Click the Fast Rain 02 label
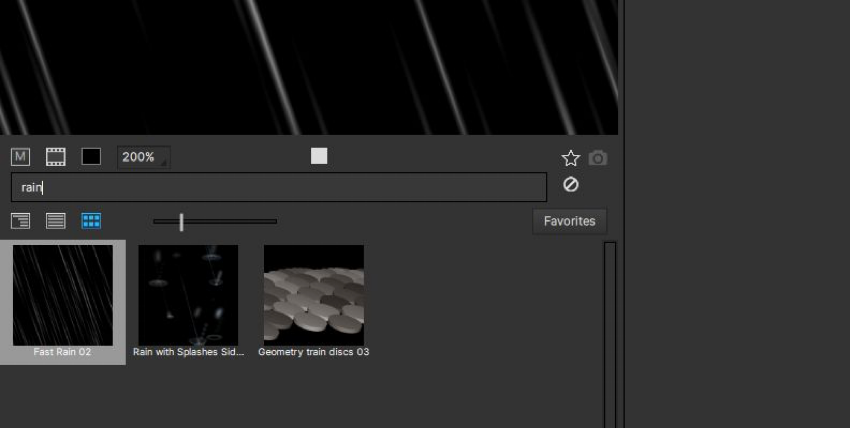 62,352
